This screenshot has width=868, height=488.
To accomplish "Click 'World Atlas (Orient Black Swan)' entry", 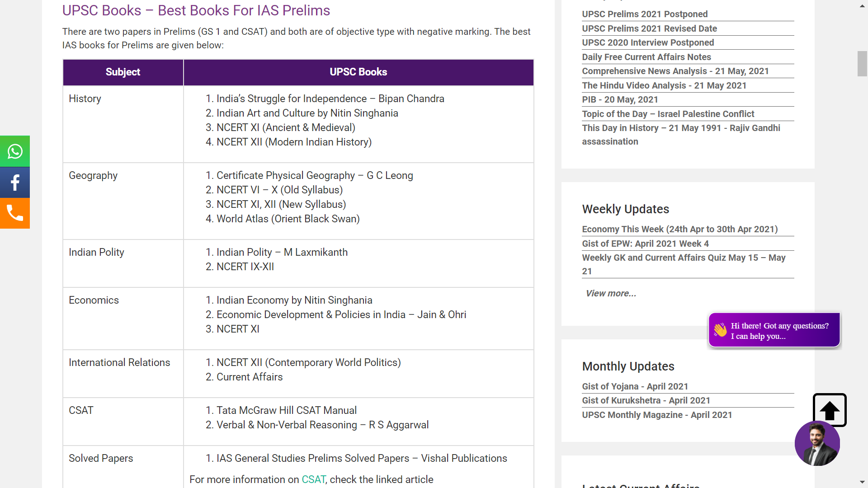I will 288,219.
